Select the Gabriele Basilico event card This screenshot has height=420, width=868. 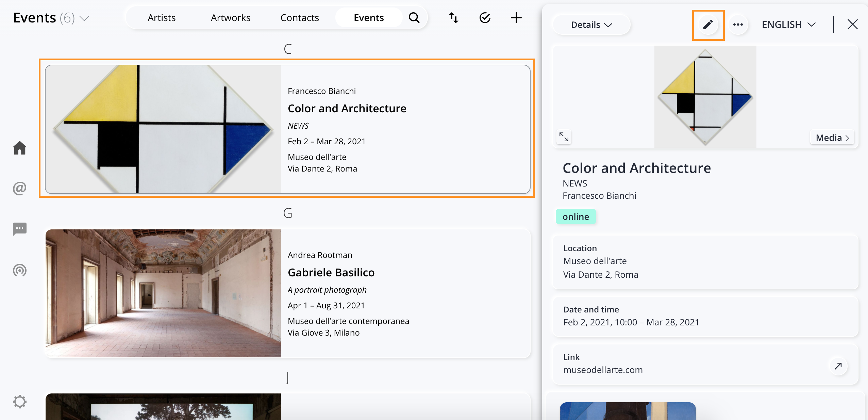pos(288,293)
